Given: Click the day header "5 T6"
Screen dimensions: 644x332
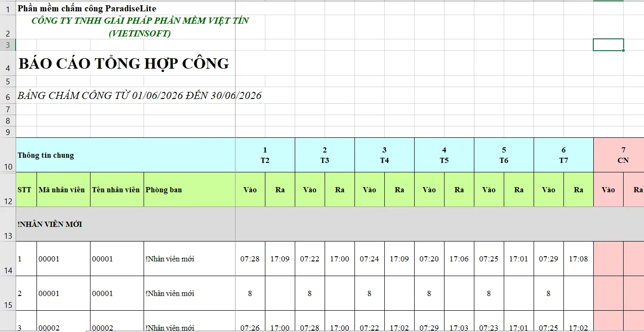Looking at the screenshot, I should (504, 155).
